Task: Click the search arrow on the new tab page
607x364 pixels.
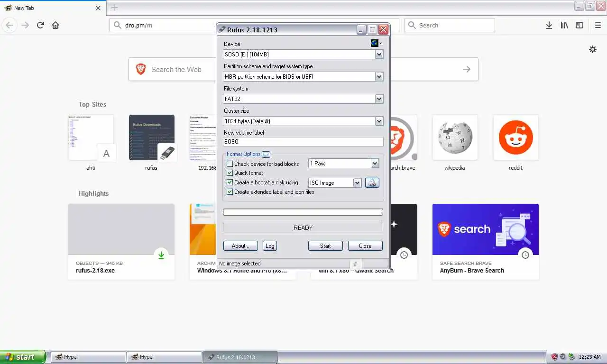Action: 467,69
